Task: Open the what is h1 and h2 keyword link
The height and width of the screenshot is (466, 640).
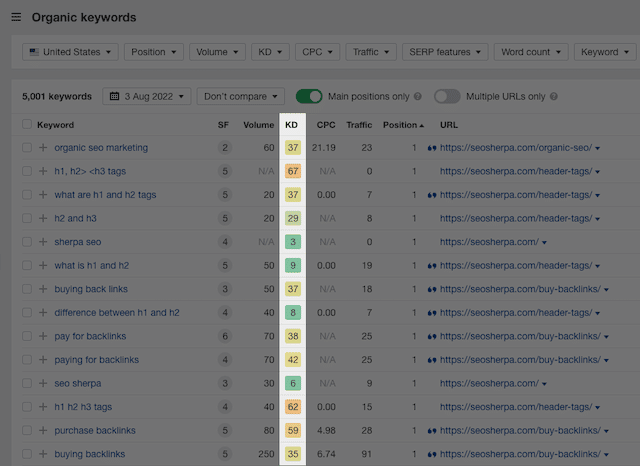Action: pos(92,266)
